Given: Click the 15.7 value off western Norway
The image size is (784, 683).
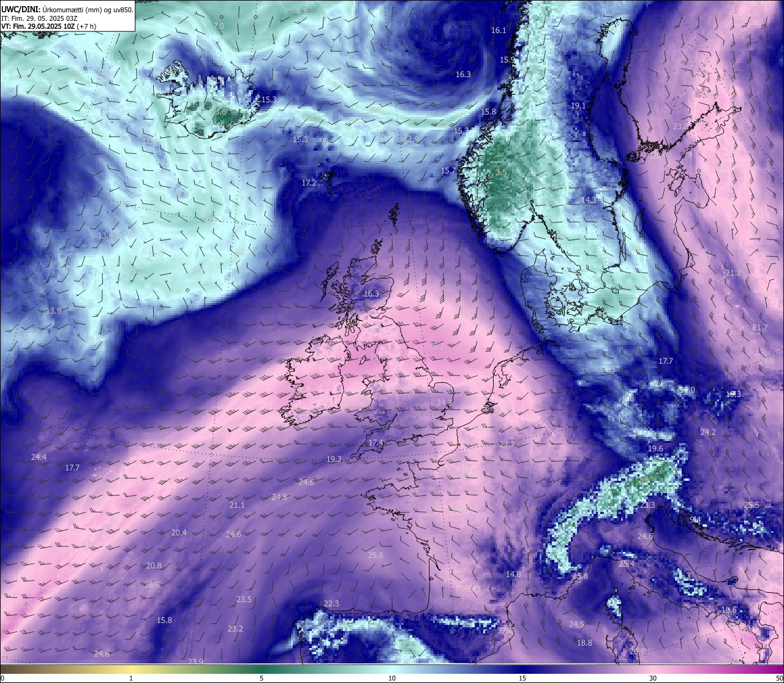Looking at the screenshot, I should pyautogui.click(x=448, y=172).
